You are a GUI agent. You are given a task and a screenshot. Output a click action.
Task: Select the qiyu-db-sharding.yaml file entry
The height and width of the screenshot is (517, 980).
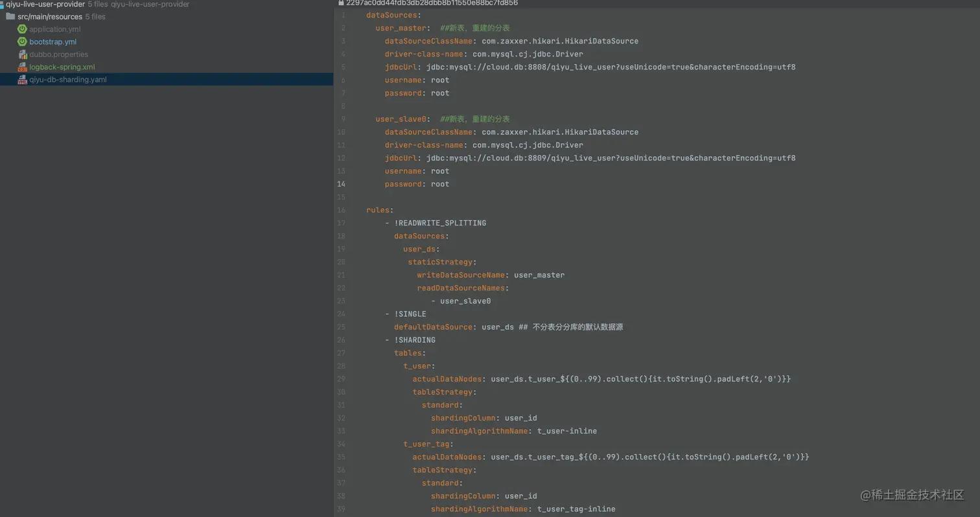(x=67, y=80)
